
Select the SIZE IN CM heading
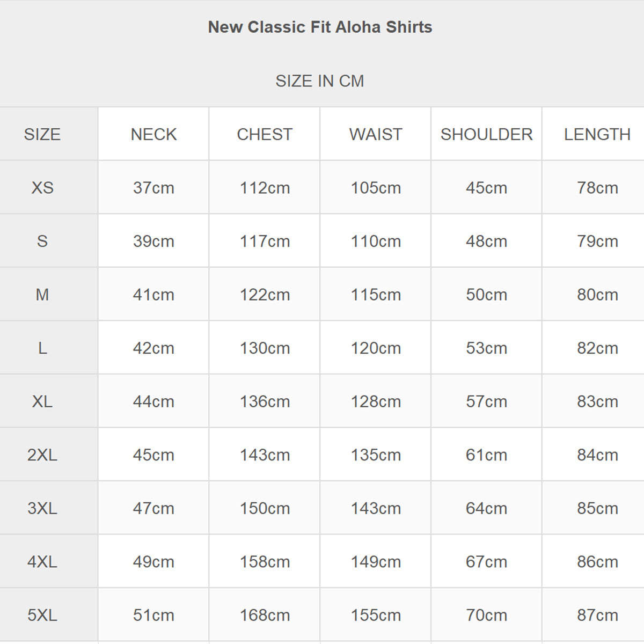(320, 81)
